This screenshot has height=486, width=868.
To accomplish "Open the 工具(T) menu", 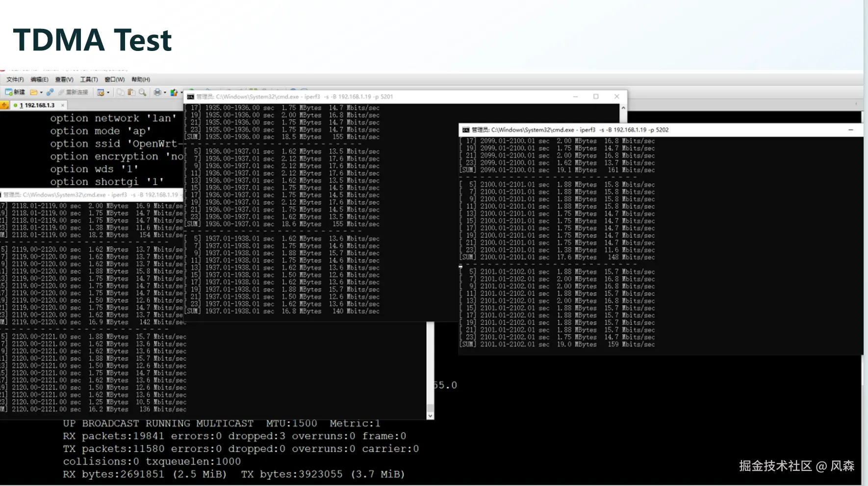I will point(89,79).
